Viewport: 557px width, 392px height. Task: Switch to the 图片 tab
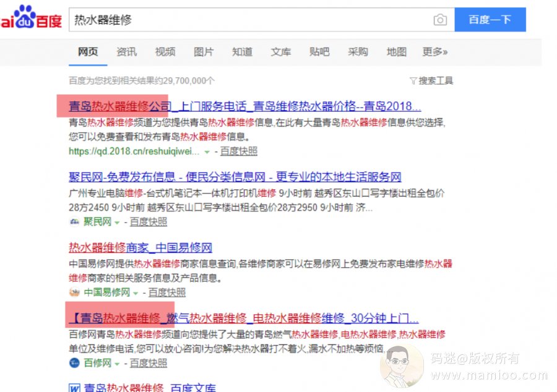(204, 52)
